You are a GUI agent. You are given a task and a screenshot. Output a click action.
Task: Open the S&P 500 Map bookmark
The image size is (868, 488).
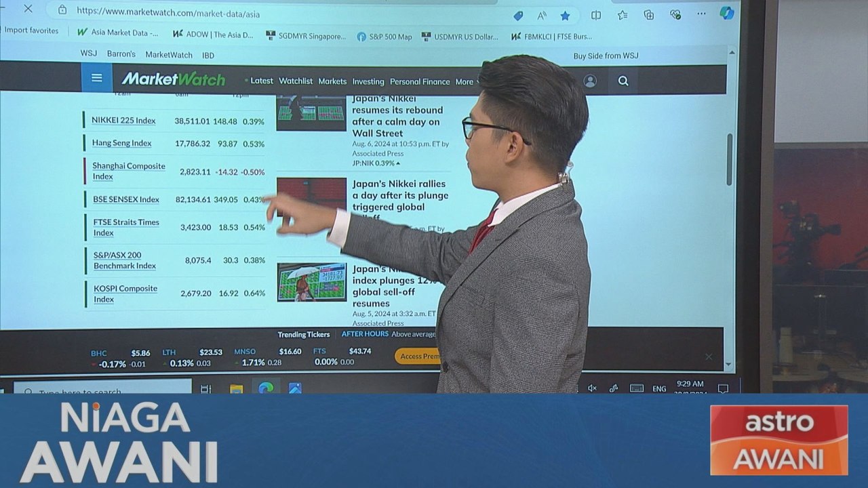(384, 37)
